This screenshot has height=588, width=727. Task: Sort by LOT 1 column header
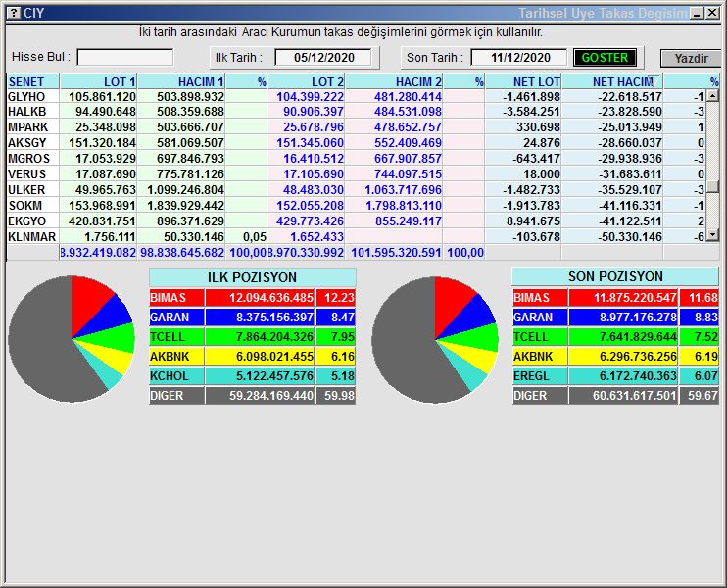point(98,82)
